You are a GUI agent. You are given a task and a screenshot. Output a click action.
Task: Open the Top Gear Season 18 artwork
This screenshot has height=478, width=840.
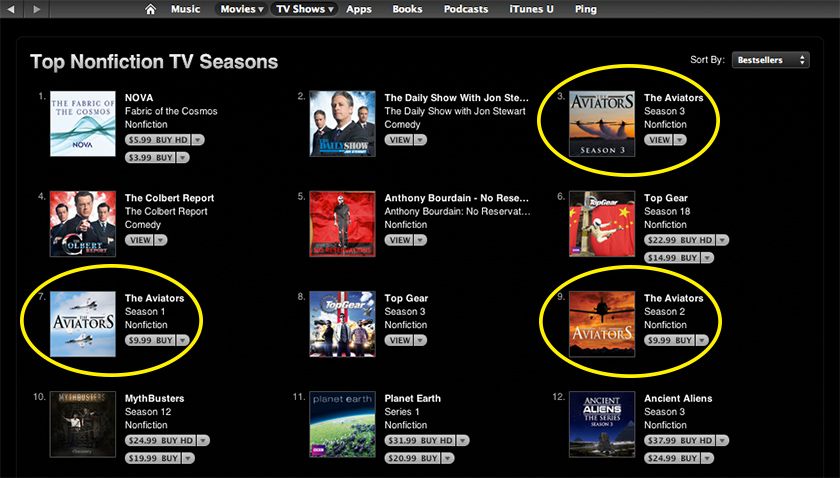pyautogui.click(x=602, y=224)
